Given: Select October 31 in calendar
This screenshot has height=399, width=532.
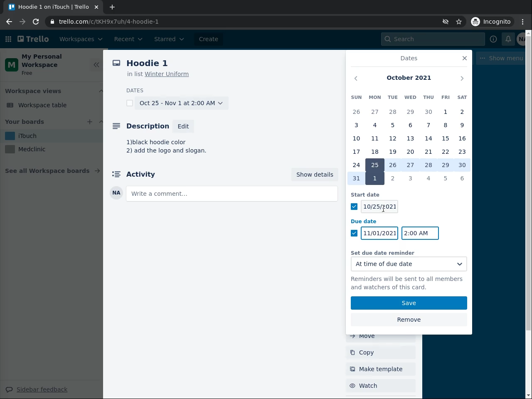Looking at the screenshot, I should (356, 178).
